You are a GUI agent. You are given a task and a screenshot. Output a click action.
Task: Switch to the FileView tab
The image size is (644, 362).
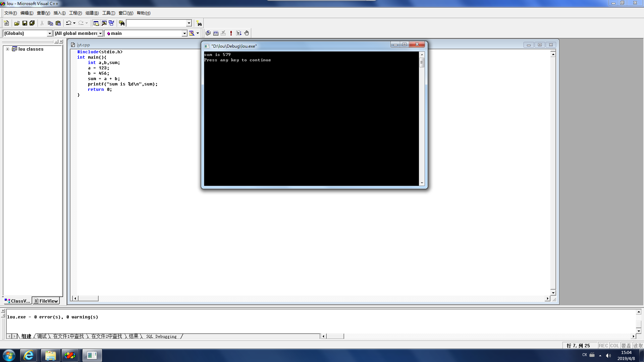point(46,301)
